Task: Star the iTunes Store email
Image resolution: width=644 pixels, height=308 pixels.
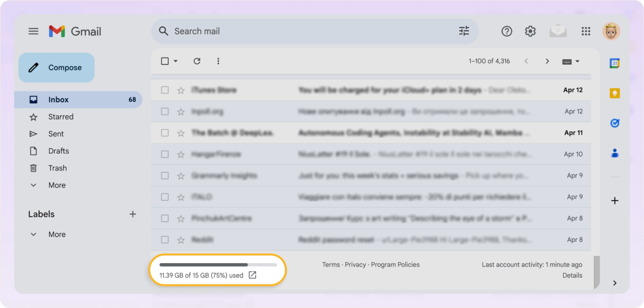Action: [x=180, y=90]
